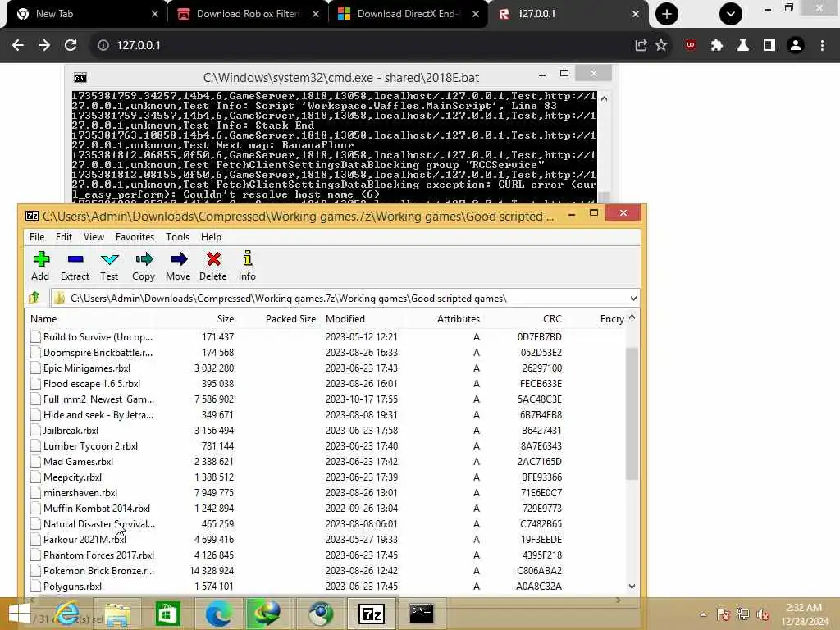Click the red Delete icon
Viewport: 840px width, 630px height.
pos(213,266)
